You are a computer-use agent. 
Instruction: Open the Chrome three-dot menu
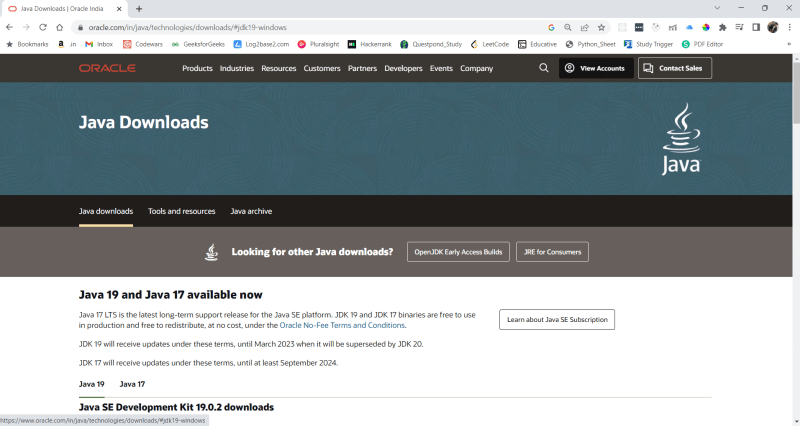(790, 28)
